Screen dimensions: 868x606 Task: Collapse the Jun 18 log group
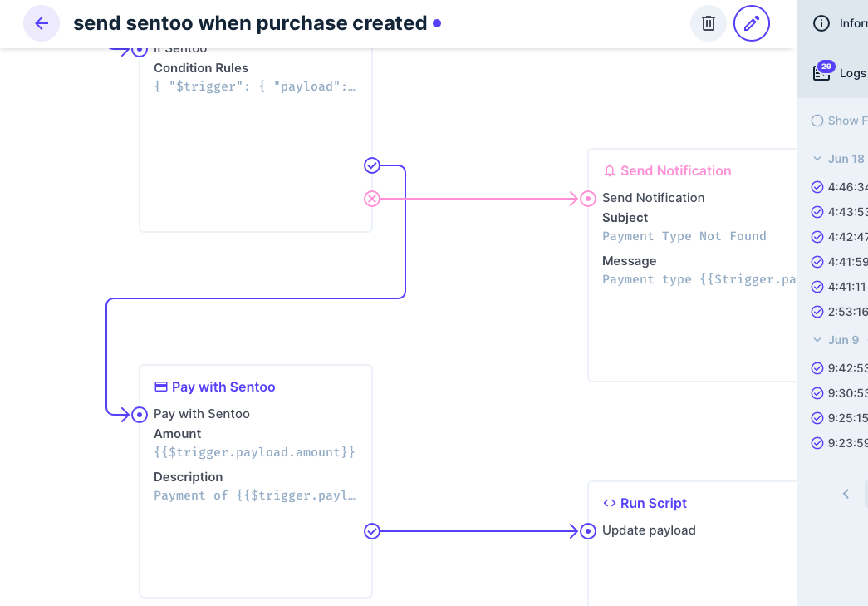point(817,159)
